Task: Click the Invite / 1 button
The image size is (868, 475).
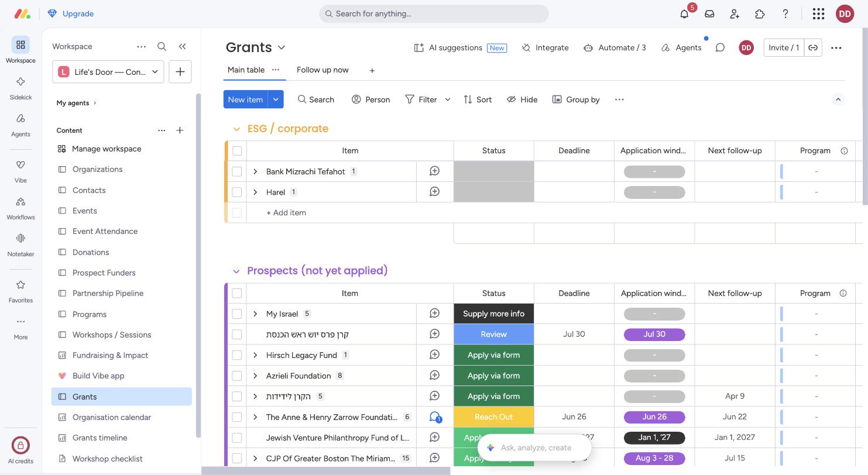Action: [785, 47]
